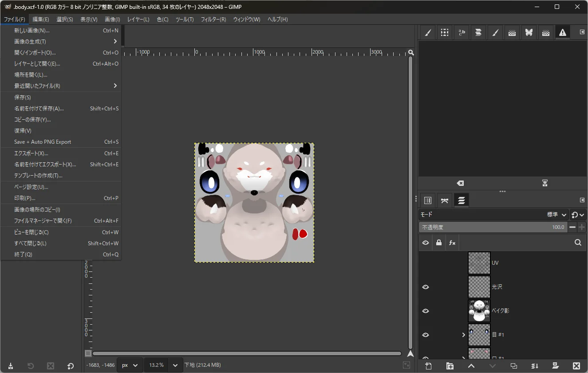Open the dotted-square selection dockable tab
Screen dimensions: 588x373
444,32
